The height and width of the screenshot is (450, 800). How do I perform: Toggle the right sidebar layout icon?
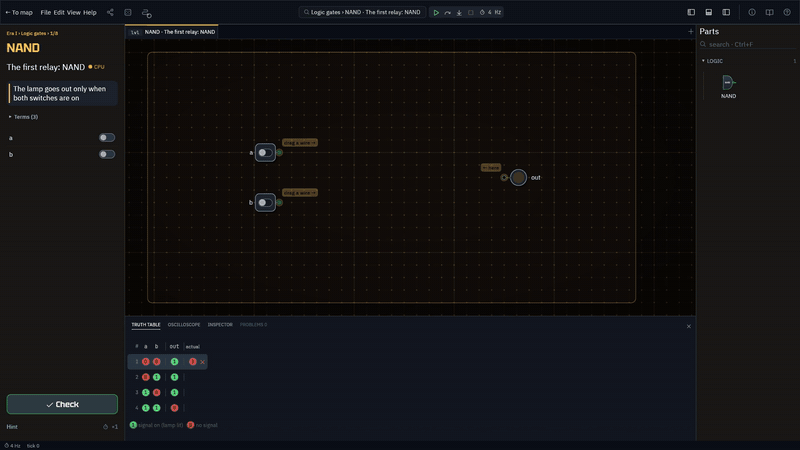pos(726,12)
